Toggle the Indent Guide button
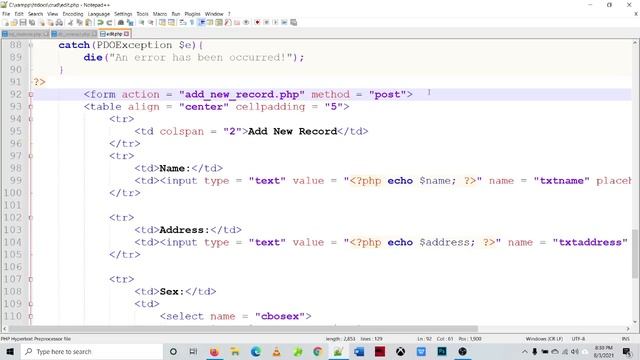Viewport: 640px width, 360px height. [202, 22]
